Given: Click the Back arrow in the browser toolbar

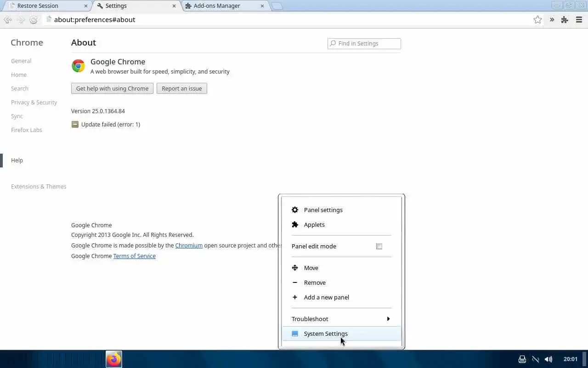Looking at the screenshot, I should [7, 20].
